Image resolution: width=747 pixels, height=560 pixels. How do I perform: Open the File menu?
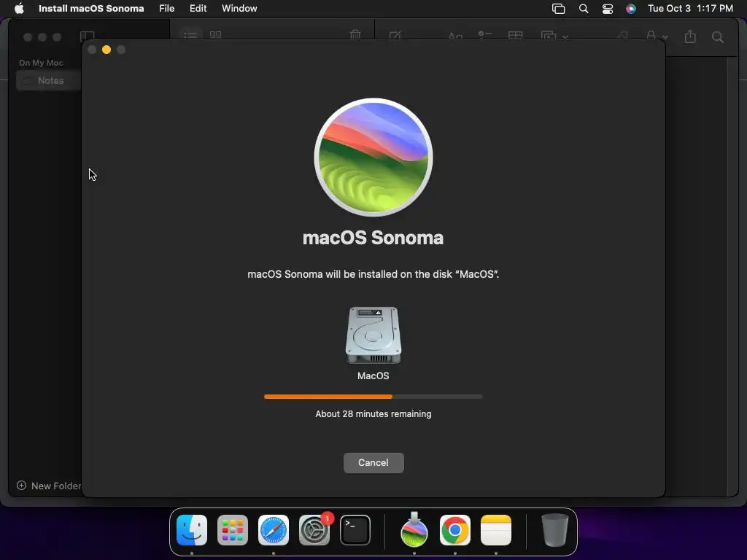pos(167,9)
